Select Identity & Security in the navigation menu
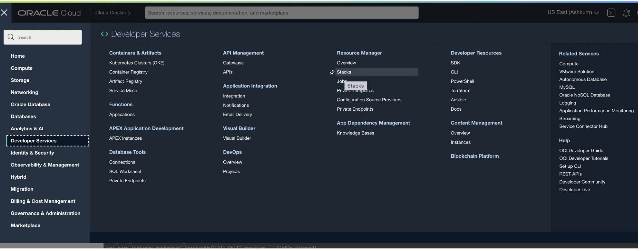The width and height of the screenshot is (644, 251). point(32,153)
